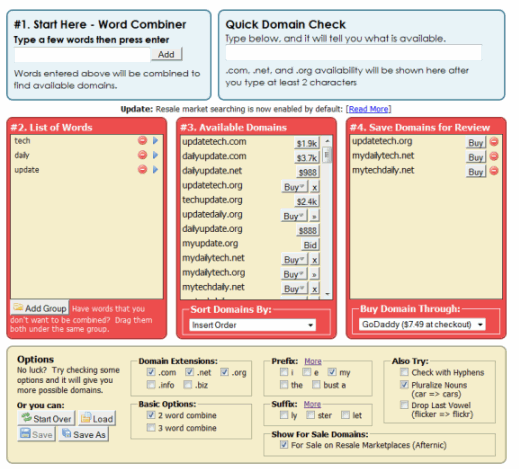Remove the word 'tech' with red icon
The width and height of the screenshot is (519, 469).
click(142, 140)
